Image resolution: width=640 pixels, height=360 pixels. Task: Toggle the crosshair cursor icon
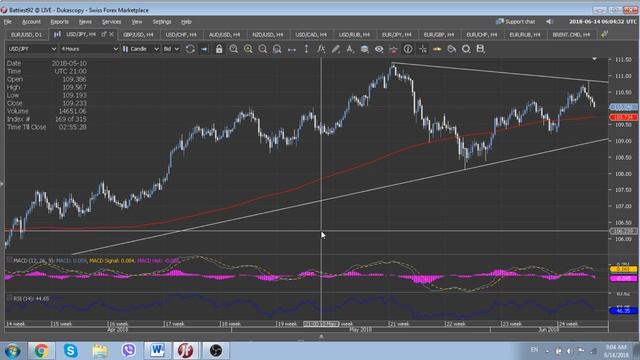pyautogui.click(x=423, y=49)
